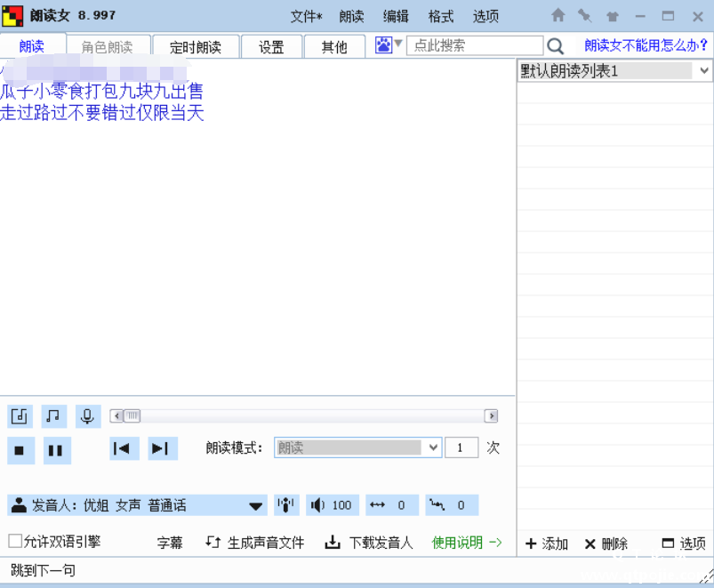Open the 朗读 menu in title bar

coord(351,17)
